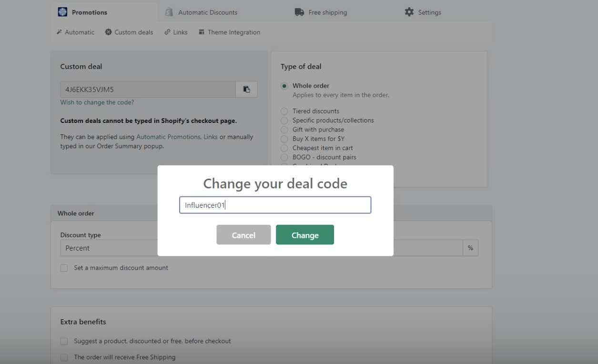Open the Discount type Percent dropdown

tap(109, 248)
